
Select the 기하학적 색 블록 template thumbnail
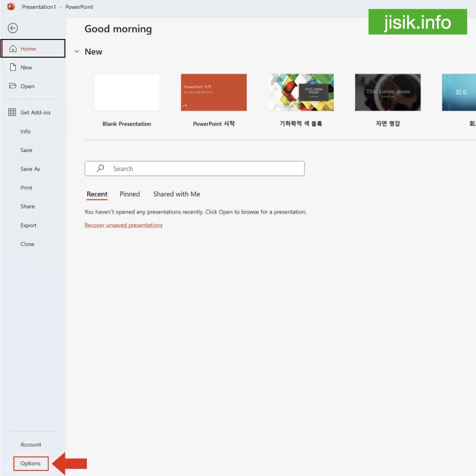coord(301,93)
